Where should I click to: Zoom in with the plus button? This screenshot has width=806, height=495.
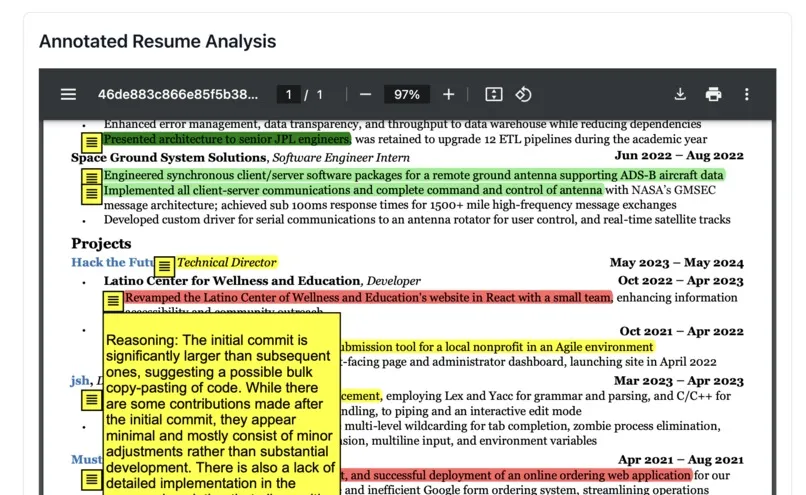[x=448, y=95]
